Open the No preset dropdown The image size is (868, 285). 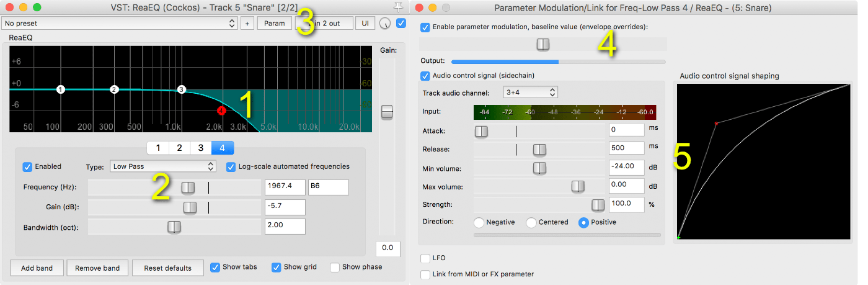[x=119, y=23]
